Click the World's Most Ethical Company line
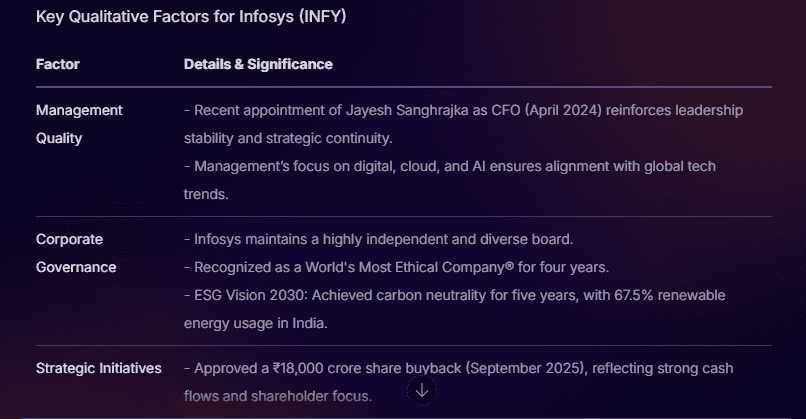This screenshot has height=419, width=806. 396,267
